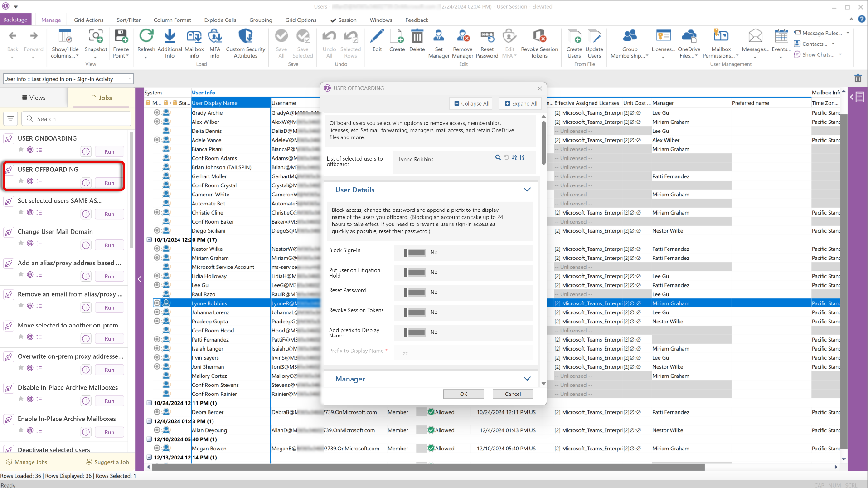Screen dimensions: 868x488
Task: Toggle the Block Sign-in switch
Action: tap(415, 253)
